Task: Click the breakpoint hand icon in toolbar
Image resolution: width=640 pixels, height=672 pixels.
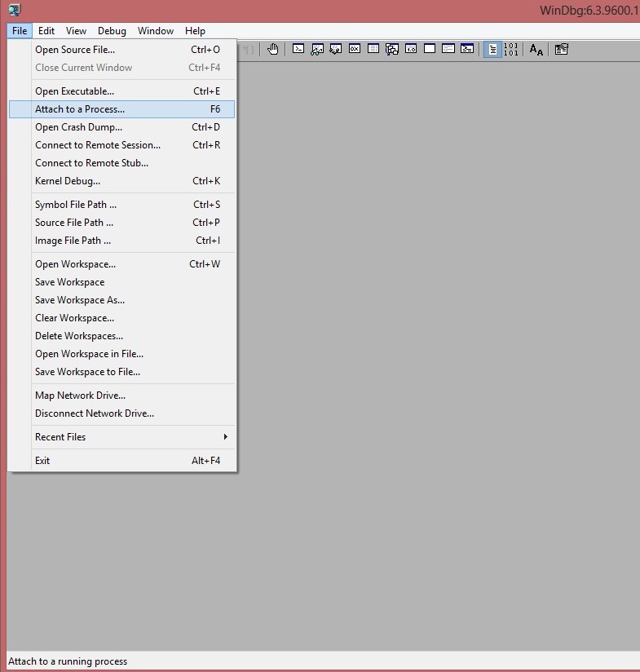Action: click(x=273, y=49)
